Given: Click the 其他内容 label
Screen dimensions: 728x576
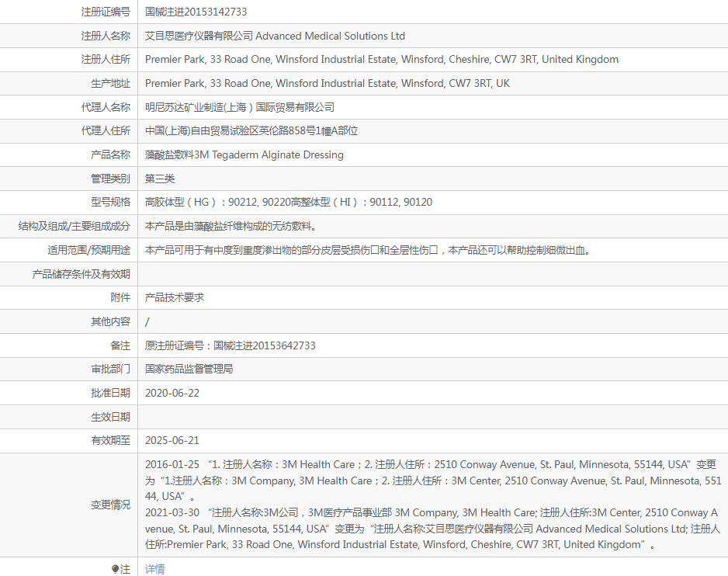Looking at the screenshot, I should [110, 321].
